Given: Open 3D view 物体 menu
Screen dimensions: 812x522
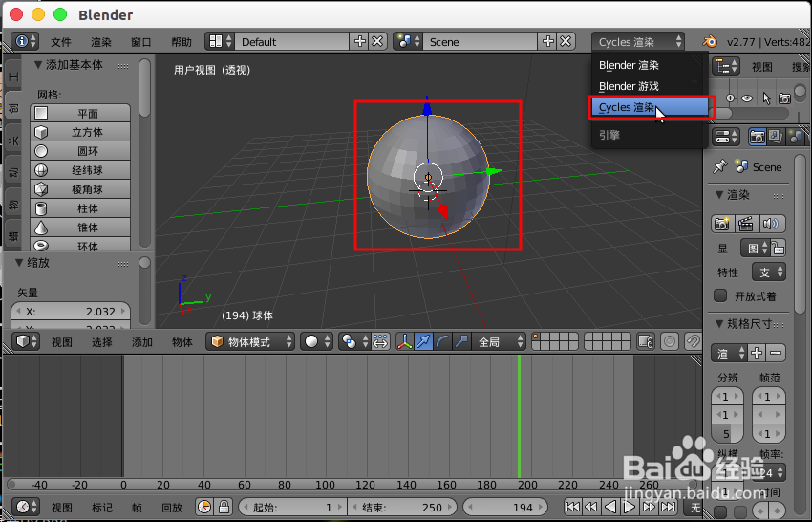Looking at the screenshot, I should (182, 342).
